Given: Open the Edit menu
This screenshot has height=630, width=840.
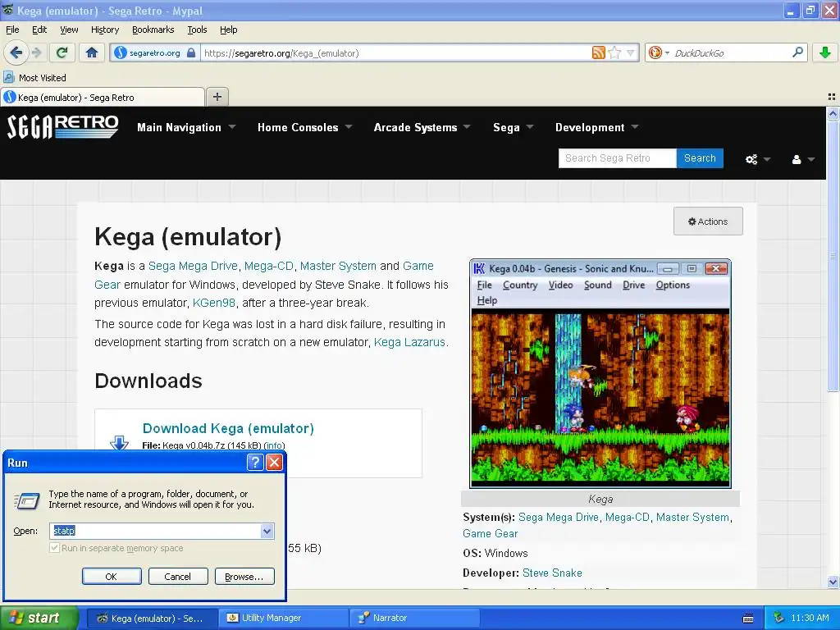Looking at the screenshot, I should [39, 30].
